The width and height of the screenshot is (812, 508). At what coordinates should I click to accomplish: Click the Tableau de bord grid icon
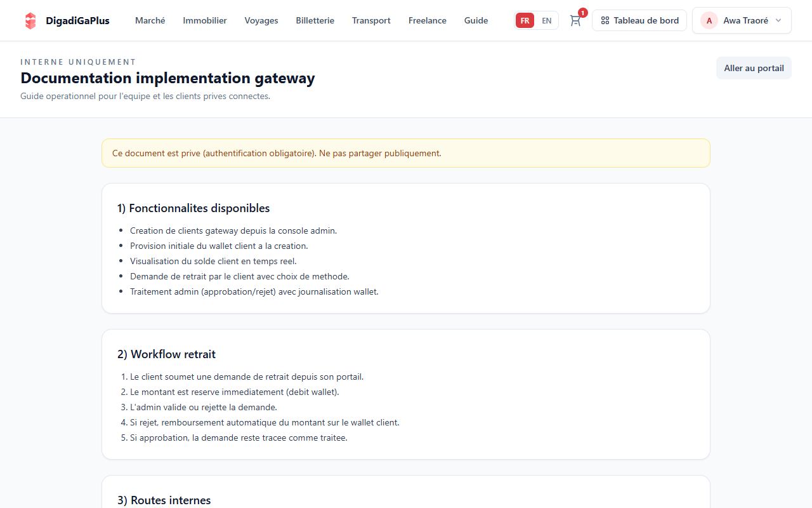605,20
